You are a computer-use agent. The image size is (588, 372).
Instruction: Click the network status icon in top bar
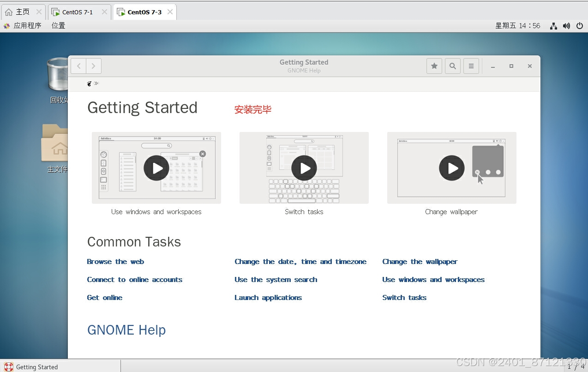553,26
